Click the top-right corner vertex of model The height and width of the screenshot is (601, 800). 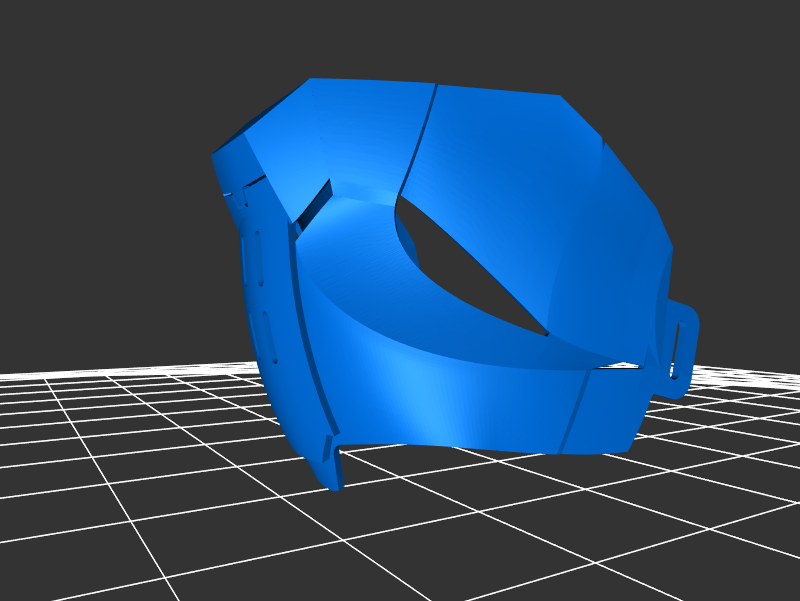pyautogui.click(x=560, y=97)
